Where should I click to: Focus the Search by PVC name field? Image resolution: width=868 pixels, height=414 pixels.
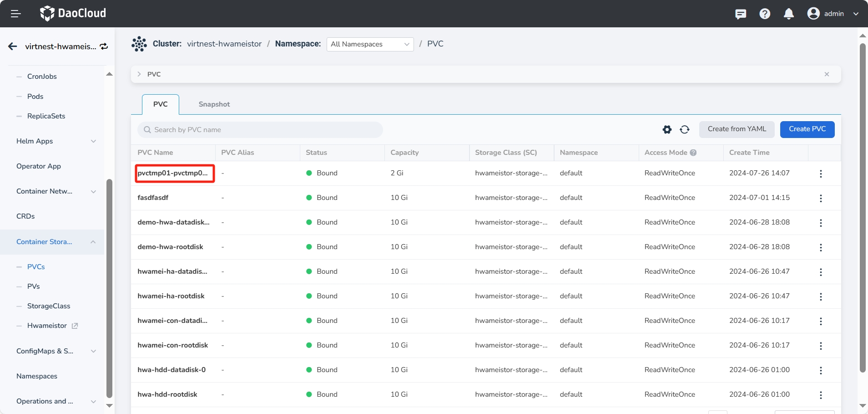(260, 130)
